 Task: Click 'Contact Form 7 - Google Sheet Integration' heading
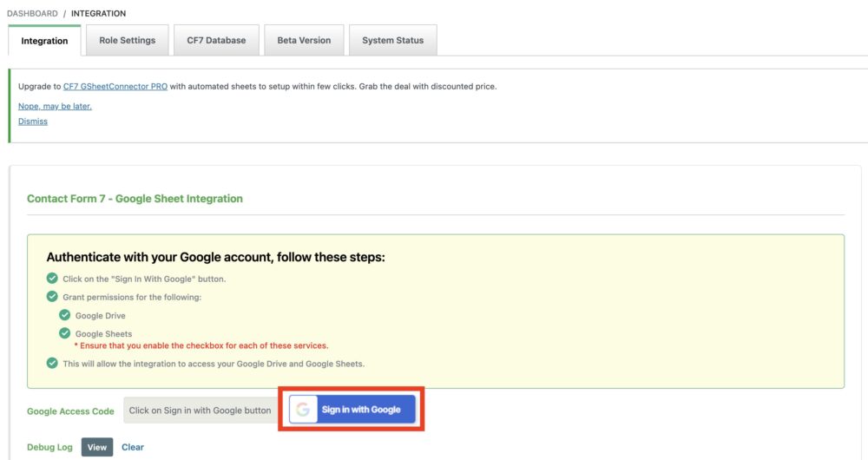[x=135, y=199]
